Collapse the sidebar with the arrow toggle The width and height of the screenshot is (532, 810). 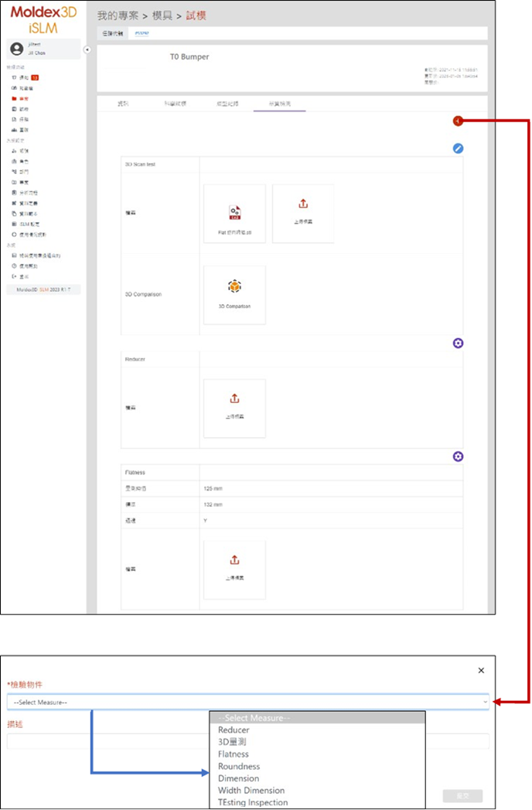tap(87, 50)
